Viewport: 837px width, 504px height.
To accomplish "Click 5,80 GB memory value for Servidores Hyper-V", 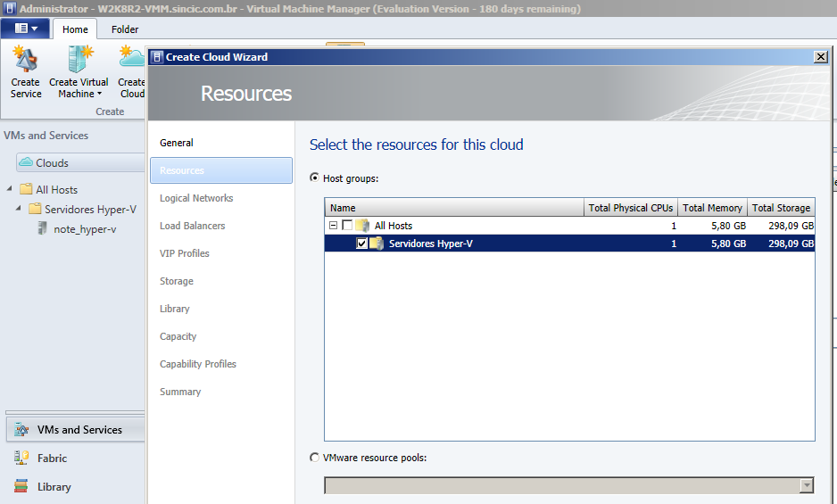I will [728, 244].
